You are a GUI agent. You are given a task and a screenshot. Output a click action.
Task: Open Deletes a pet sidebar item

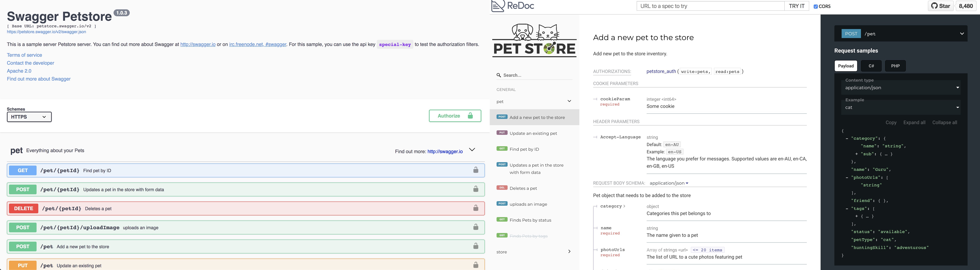click(x=534, y=188)
